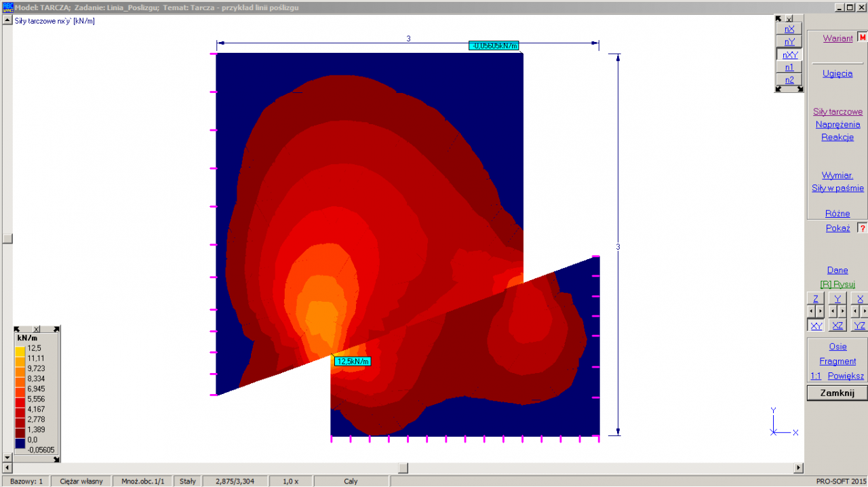Image resolution: width=868 pixels, height=487 pixels.
Task: Select the nXY force component
Action: tap(789, 55)
